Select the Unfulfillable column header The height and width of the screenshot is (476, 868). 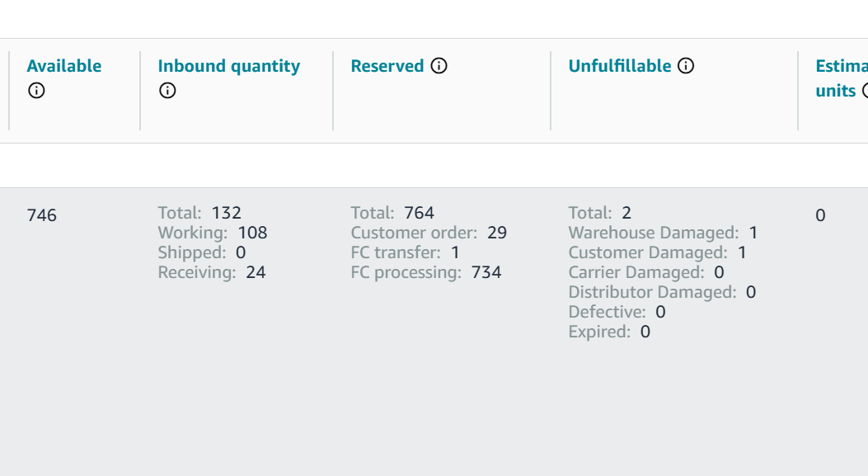coord(619,66)
